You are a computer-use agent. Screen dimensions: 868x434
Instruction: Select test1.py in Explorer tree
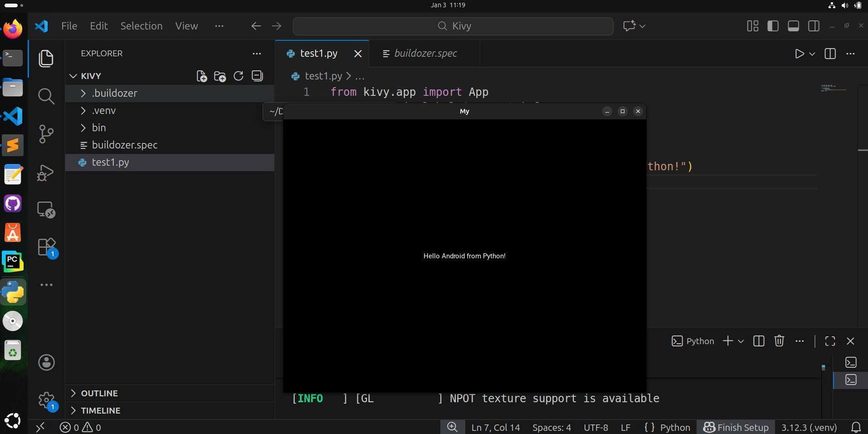click(x=170, y=162)
